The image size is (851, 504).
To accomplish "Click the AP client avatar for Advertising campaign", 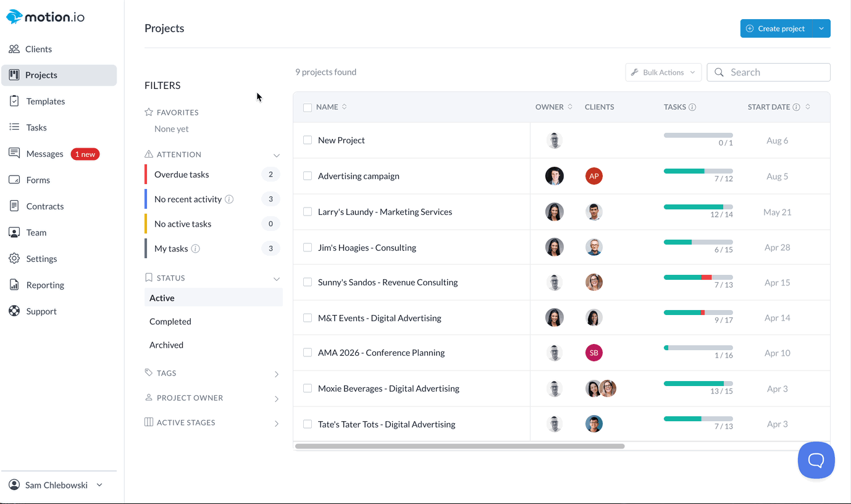I will 593,176.
